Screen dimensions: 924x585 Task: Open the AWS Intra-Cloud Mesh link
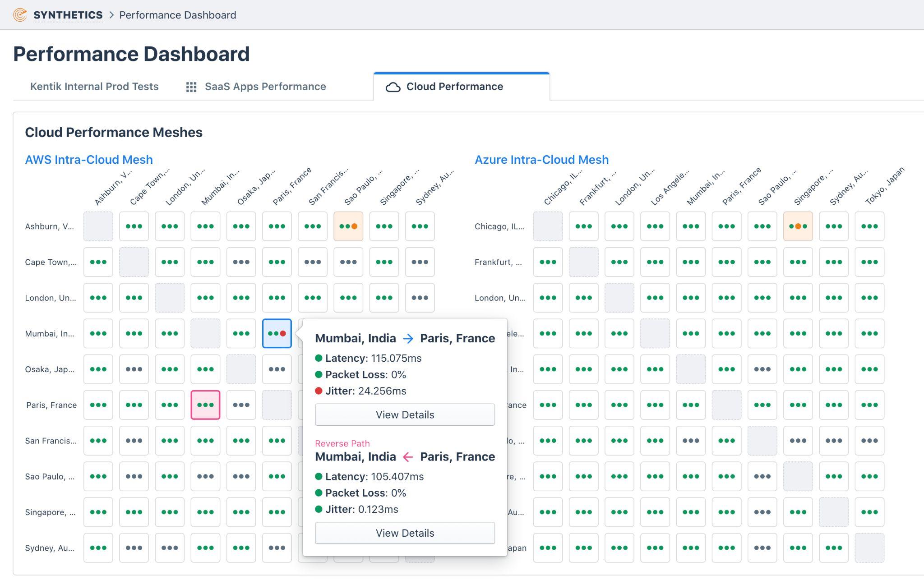(x=89, y=160)
